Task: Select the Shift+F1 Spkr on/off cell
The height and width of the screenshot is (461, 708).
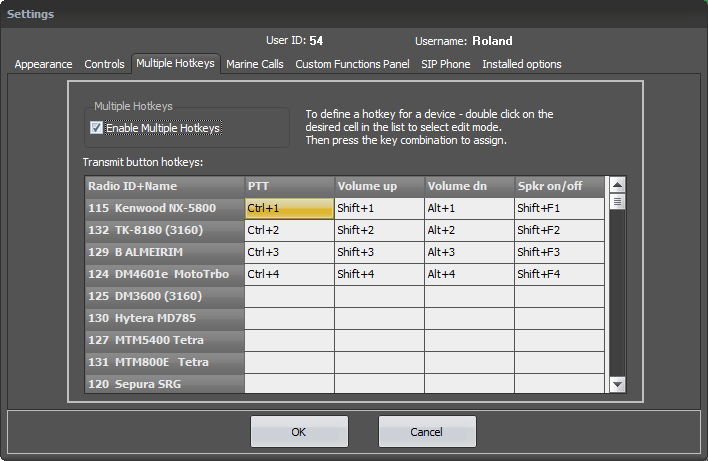Action: (x=559, y=208)
